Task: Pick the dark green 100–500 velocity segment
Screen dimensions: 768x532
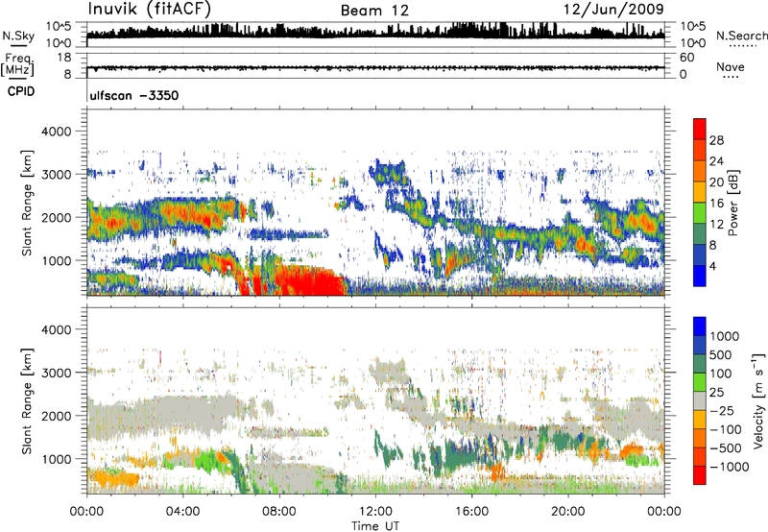Action: 700,364
